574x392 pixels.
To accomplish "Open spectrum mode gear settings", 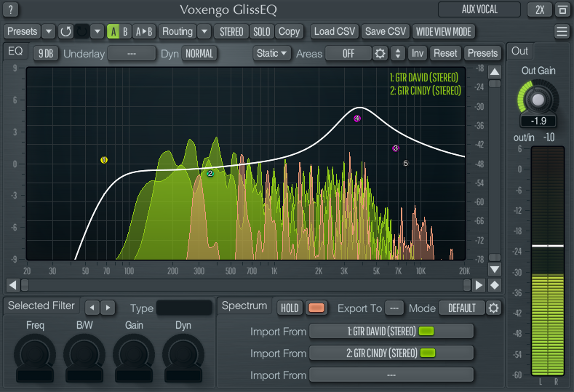I will (x=493, y=308).
